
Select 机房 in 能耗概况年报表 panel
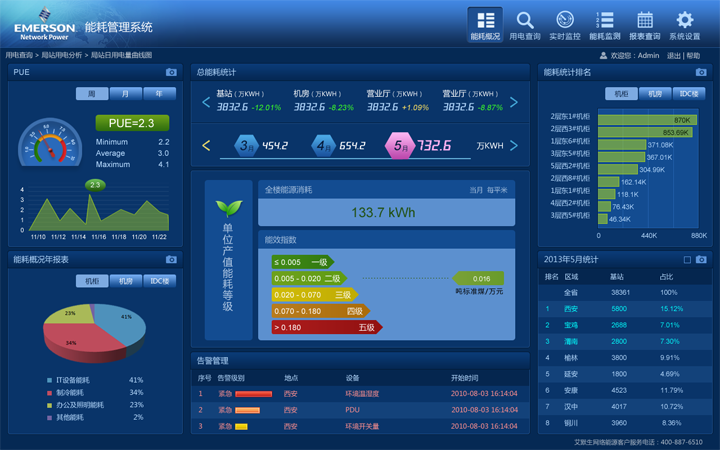pos(126,281)
